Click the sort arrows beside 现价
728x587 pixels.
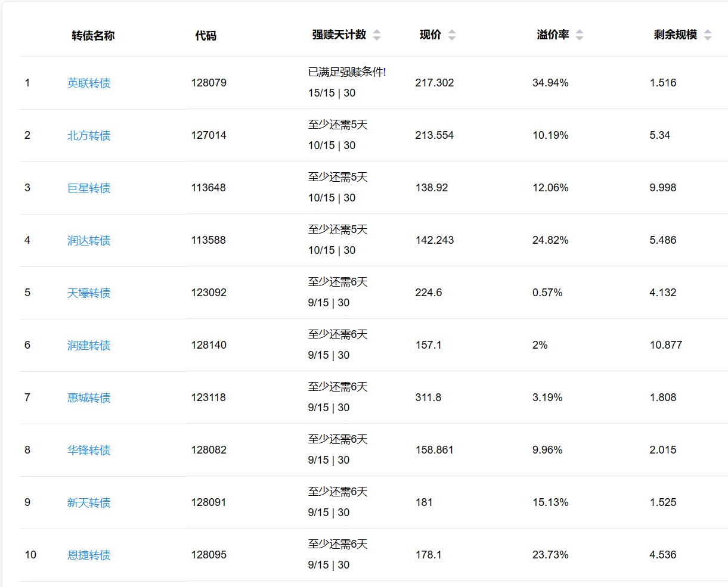(x=451, y=35)
